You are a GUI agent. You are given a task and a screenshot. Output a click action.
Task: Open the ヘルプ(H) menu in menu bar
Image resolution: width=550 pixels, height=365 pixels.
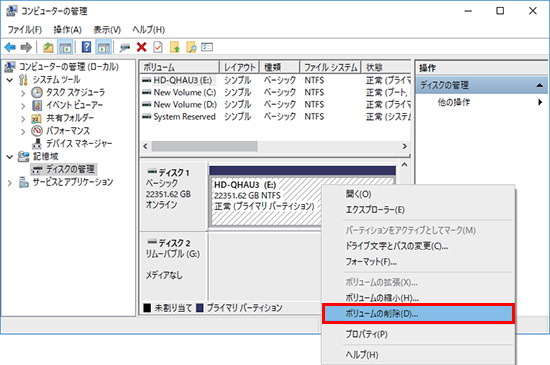[x=148, y=30]
